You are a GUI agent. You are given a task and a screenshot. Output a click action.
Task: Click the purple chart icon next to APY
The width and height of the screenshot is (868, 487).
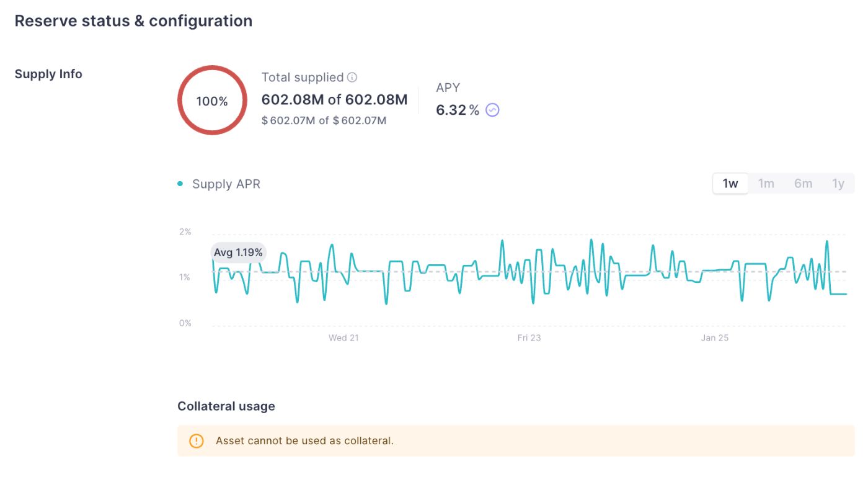pos(492,110)
